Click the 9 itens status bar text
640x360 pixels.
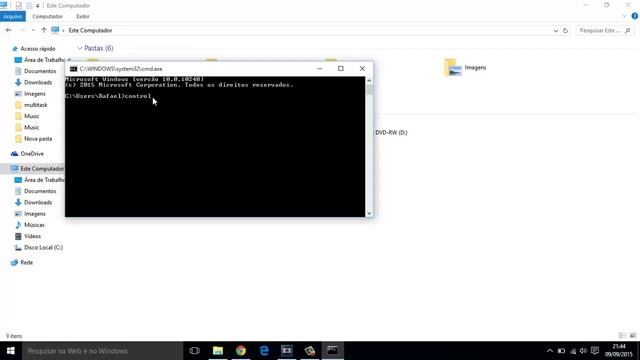tap(14, 336)
